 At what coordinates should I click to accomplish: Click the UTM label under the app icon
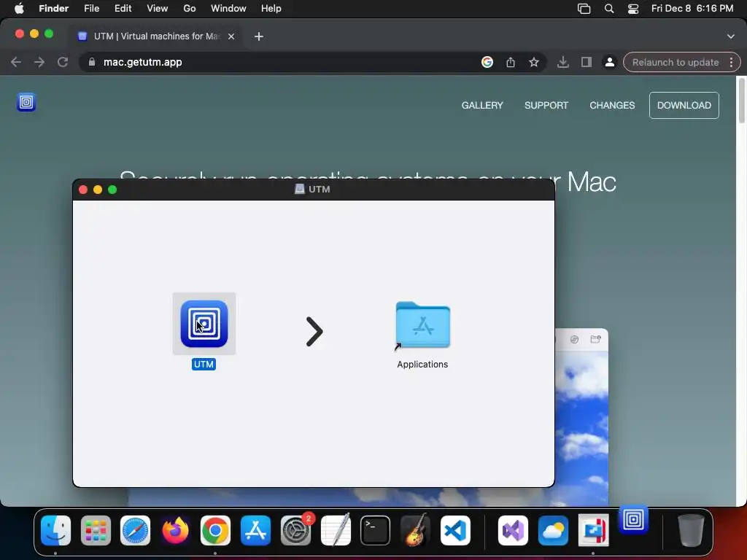pos(204,365)
